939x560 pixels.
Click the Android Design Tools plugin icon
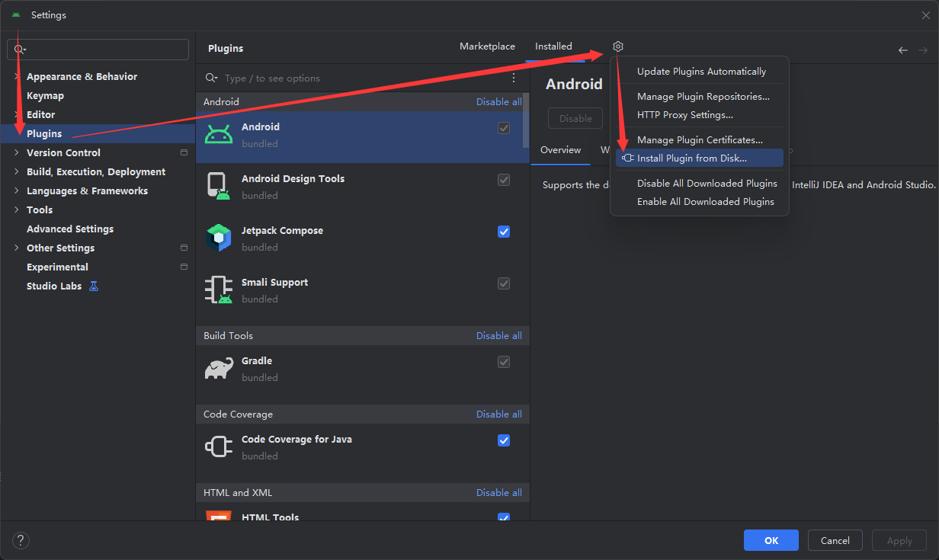click(x=219, y=187)
